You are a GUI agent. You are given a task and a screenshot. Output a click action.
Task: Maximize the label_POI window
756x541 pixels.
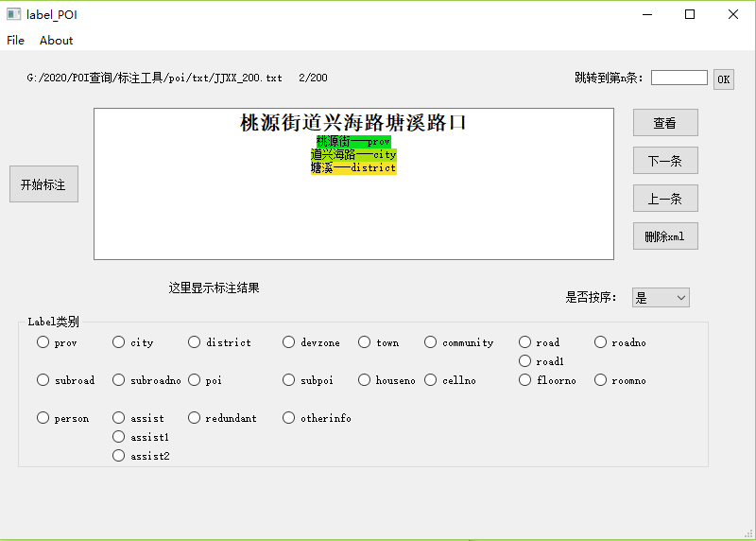click(x=690, y=14)
